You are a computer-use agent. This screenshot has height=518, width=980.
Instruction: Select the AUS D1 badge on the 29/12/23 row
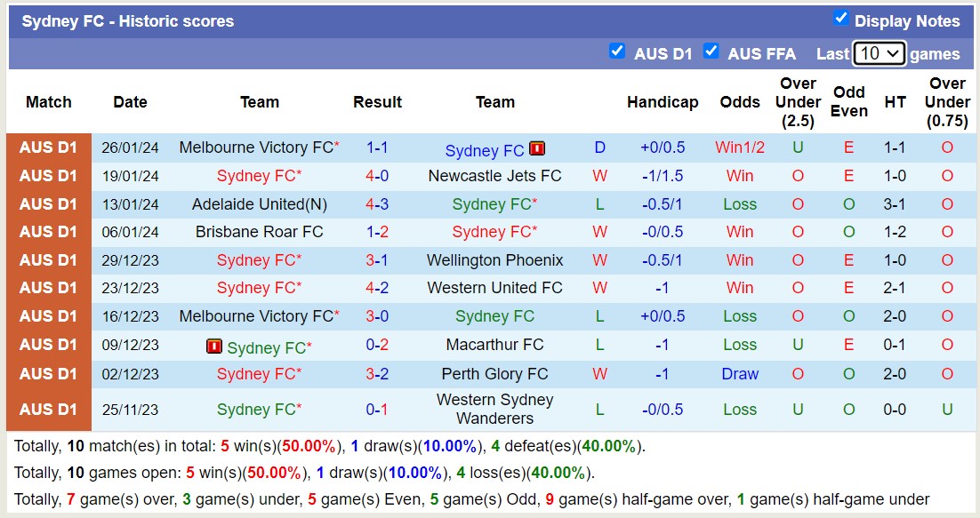coord(48,260)
